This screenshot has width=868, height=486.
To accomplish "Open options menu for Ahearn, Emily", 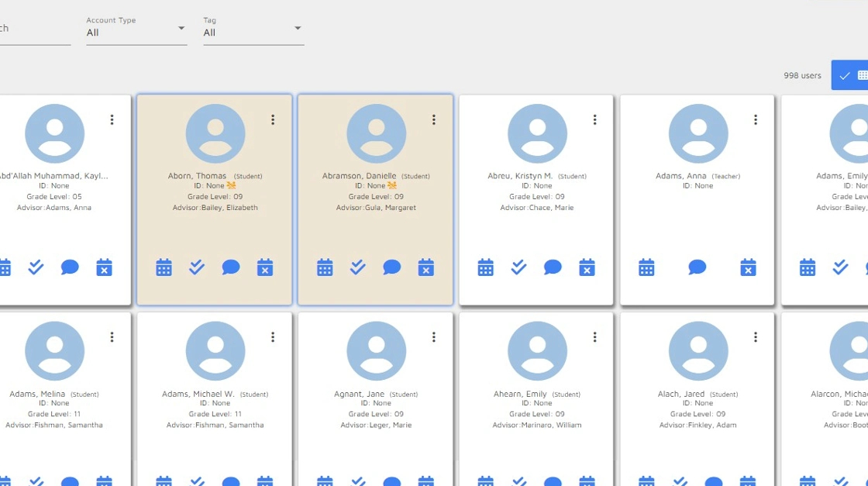I will (x=595, y=337).
